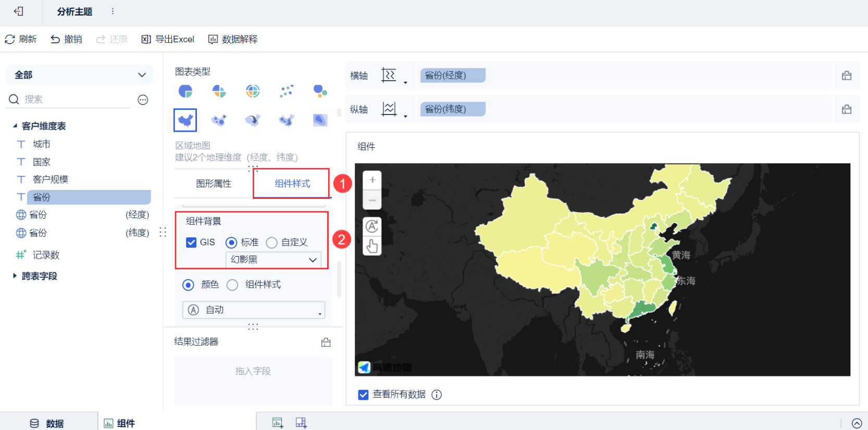Click the add dashboard icon in bottom bar
Viewport: 868px width, 430px height.
click(301, 423)
